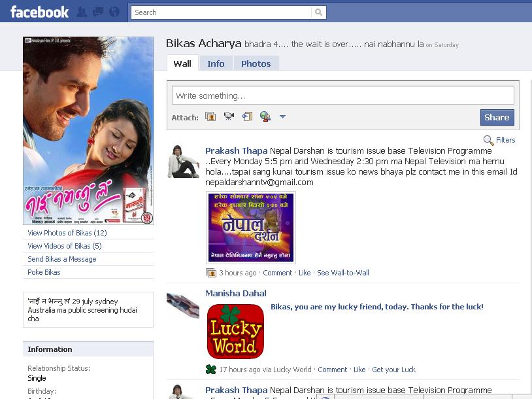Attach a photo to the post
The image size is (532, 399).
(x=210, y=117)
